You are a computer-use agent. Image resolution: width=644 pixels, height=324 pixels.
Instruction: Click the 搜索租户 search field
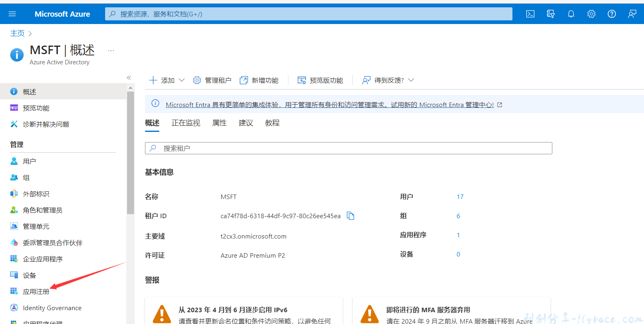pyautogui.click(x=348, y=148)
